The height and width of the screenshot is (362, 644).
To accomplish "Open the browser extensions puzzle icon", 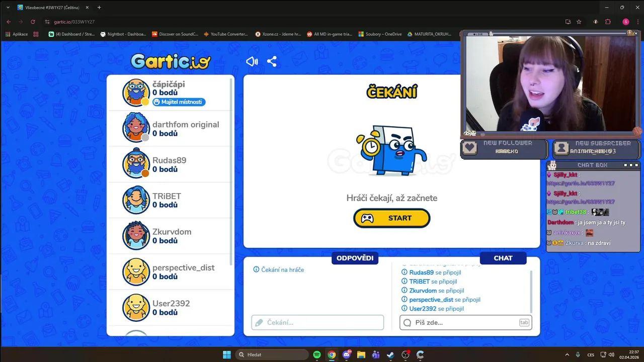I will click(608, 22).
